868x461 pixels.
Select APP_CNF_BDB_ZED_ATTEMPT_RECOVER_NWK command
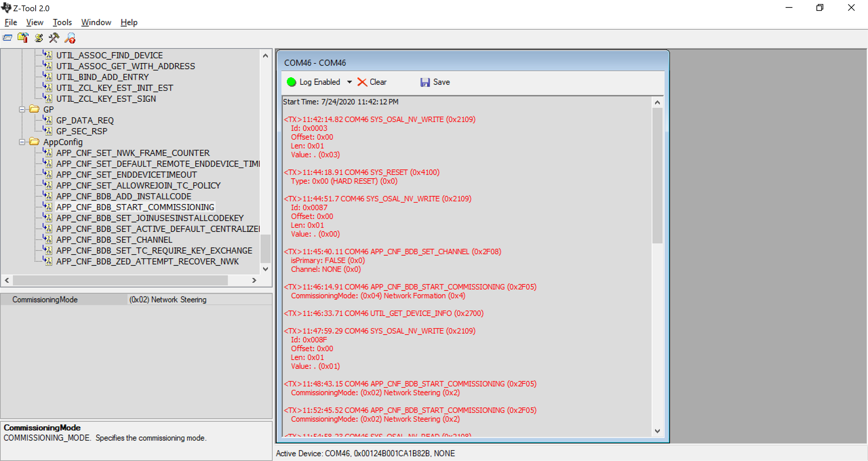pyautogui.click(x=147, y=262)
